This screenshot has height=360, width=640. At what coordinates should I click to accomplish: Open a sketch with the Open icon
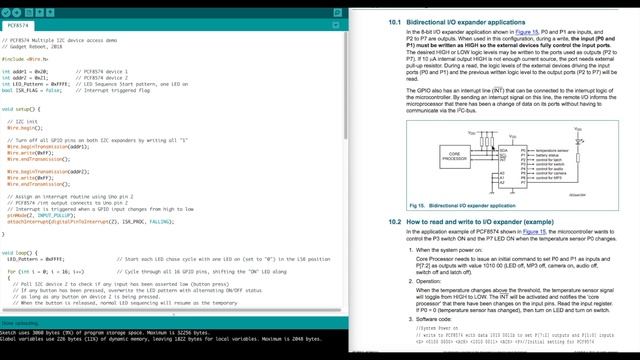pyautogui.click(x=40, y=13)
